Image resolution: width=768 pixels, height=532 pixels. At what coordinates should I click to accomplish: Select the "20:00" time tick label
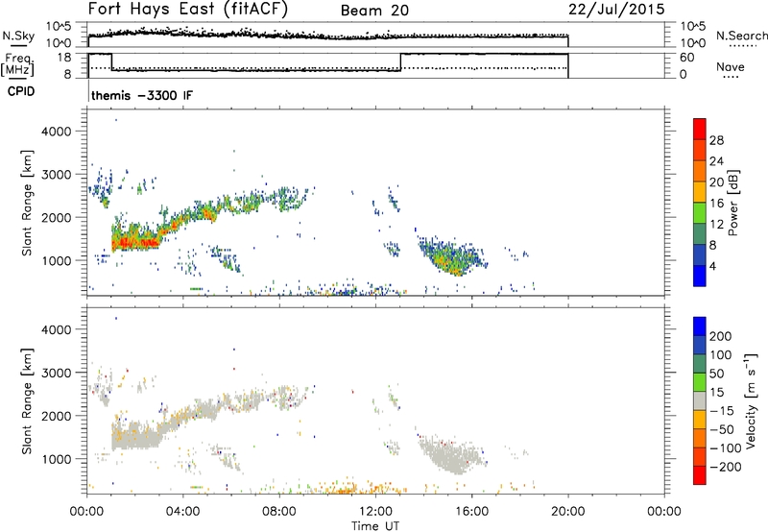point(567,512)
